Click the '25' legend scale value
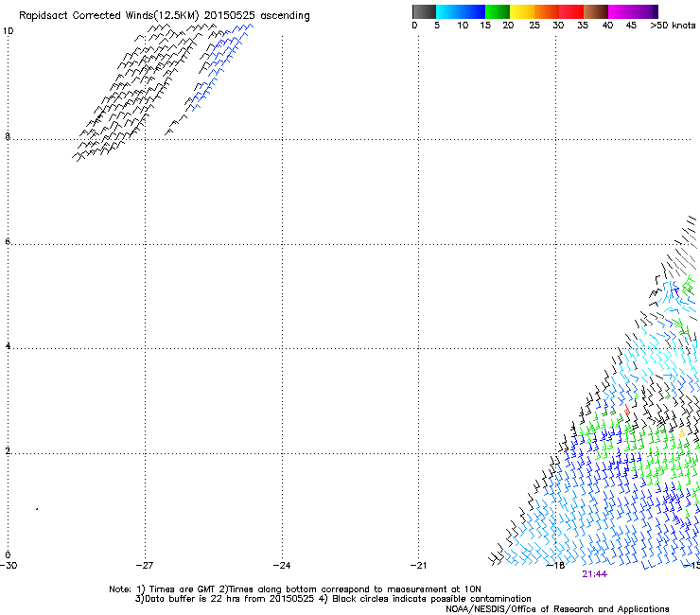The image size is (700, 615). (534, 26)
